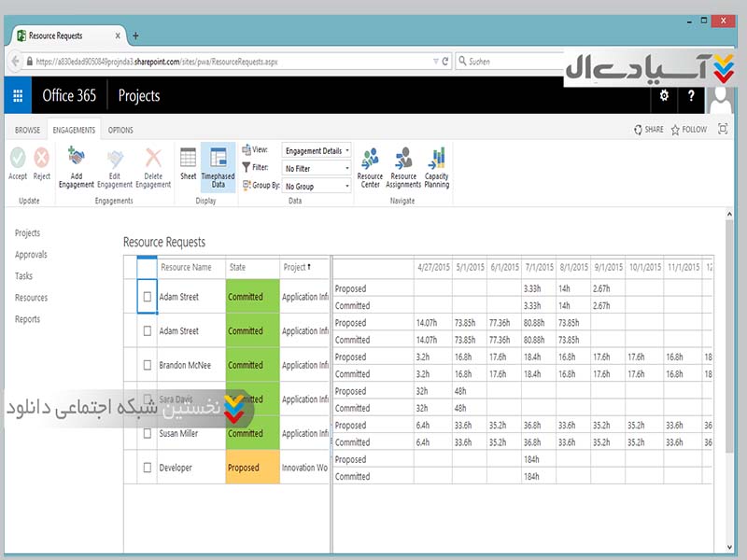Switch display to Sheet view
The height and width of the screenshot is (560, 747).
tap(188, 159)
